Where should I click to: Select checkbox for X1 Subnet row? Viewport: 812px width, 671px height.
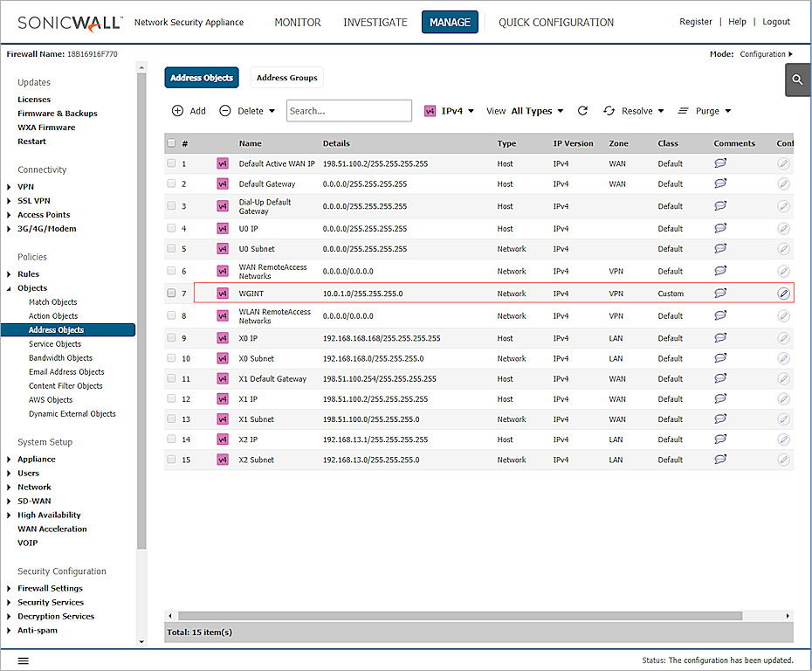pyautogui.click(x=172, y=419)
